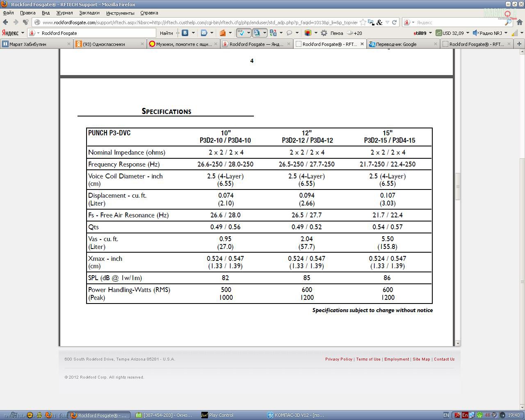The height and width of the screenshot is (420, 525).
Task: Click the Яндекс logo on the toolbar
Action: point(10,33)
